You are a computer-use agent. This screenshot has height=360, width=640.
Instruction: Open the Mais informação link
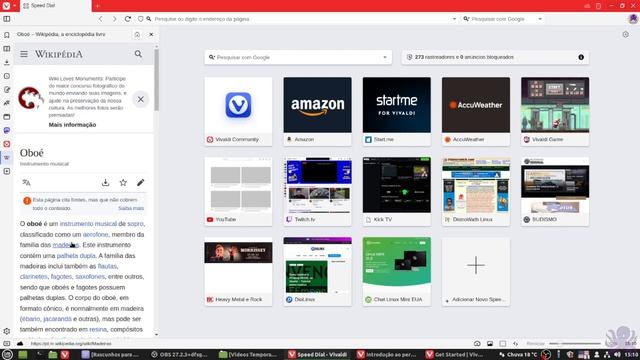(x=72, y=124)
